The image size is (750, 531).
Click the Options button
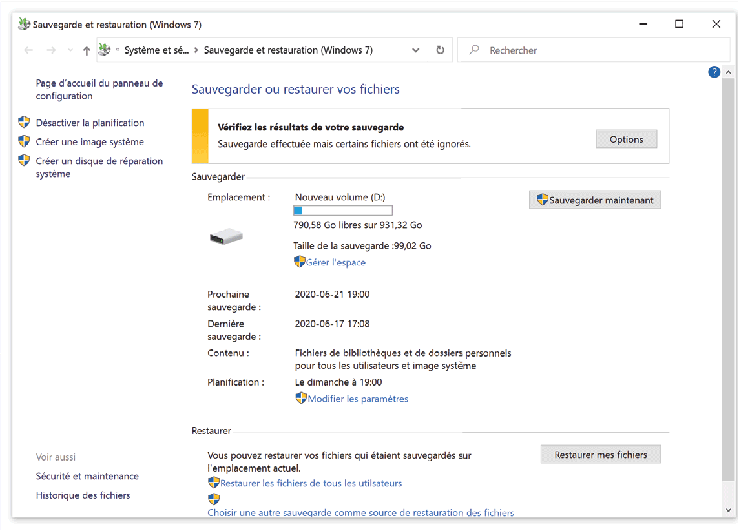tap(626, 139)
